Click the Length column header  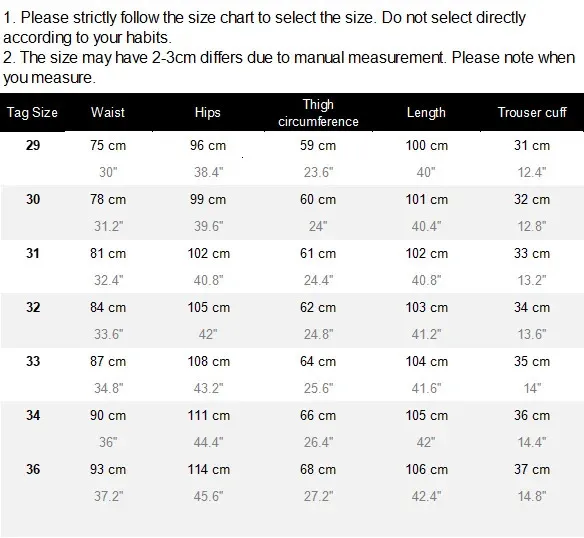[x=426, y=113]
